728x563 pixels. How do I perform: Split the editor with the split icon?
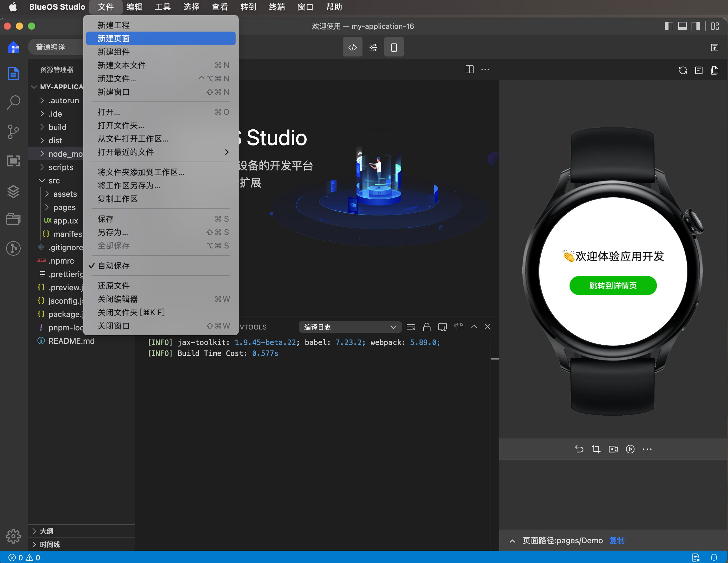click(469, 69)
